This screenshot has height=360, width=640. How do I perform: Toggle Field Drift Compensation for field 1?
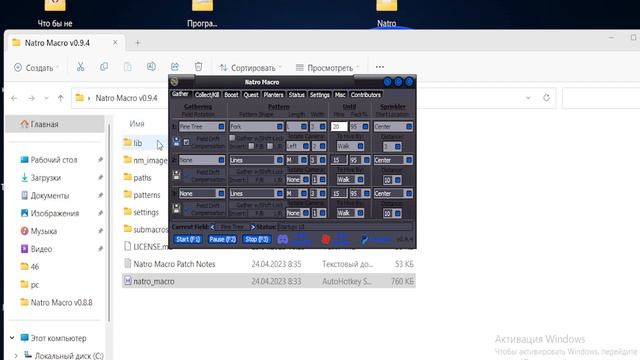[x=187, y=142]
